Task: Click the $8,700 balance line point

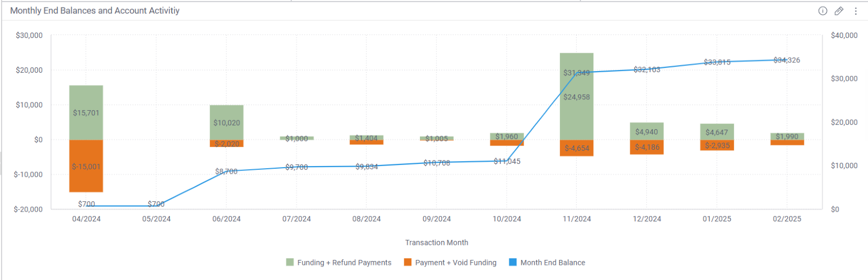Action: coord(227,171)
